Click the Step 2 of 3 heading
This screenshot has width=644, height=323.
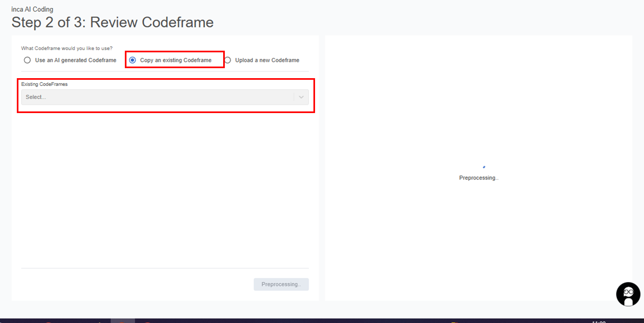[112, 22]
